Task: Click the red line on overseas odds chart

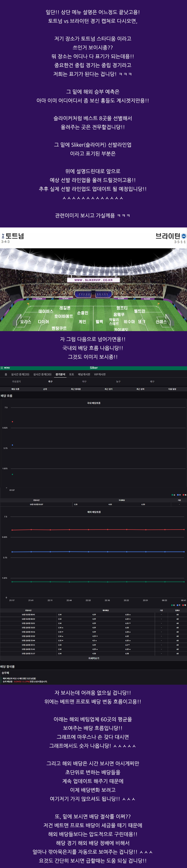Action: (x=98, y=530)
